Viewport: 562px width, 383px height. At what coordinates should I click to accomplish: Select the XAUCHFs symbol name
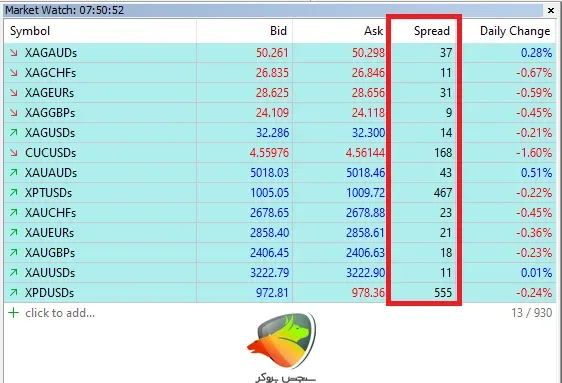[x=51, y=213]
